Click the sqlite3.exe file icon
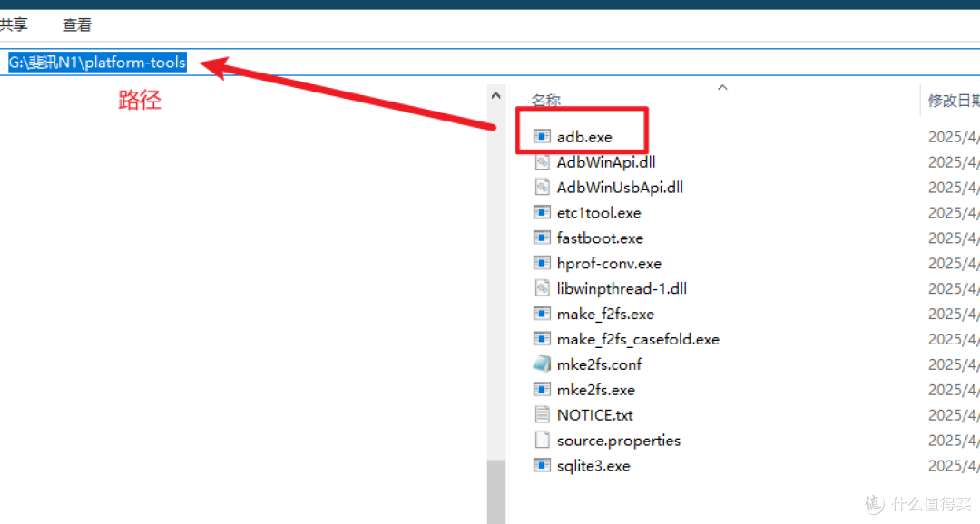This screenshot has height=524, width=980. [x=542, y=465]
